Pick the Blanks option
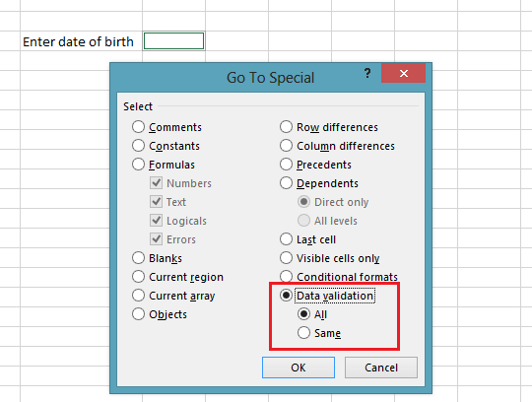 [139, 258]
